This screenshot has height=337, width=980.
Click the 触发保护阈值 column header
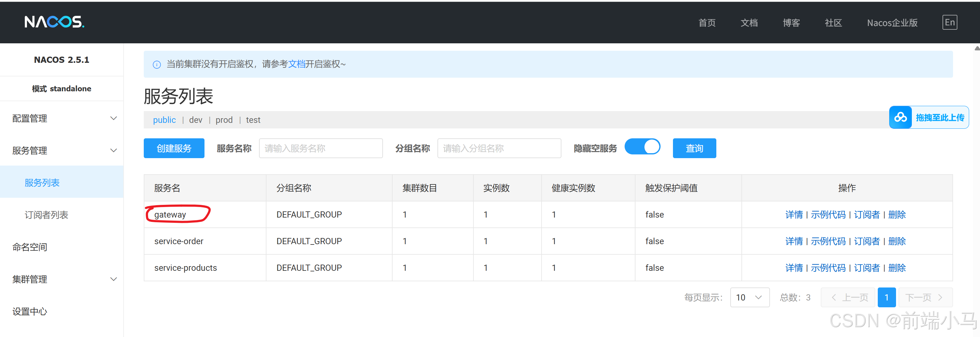[x=688, y=188]
